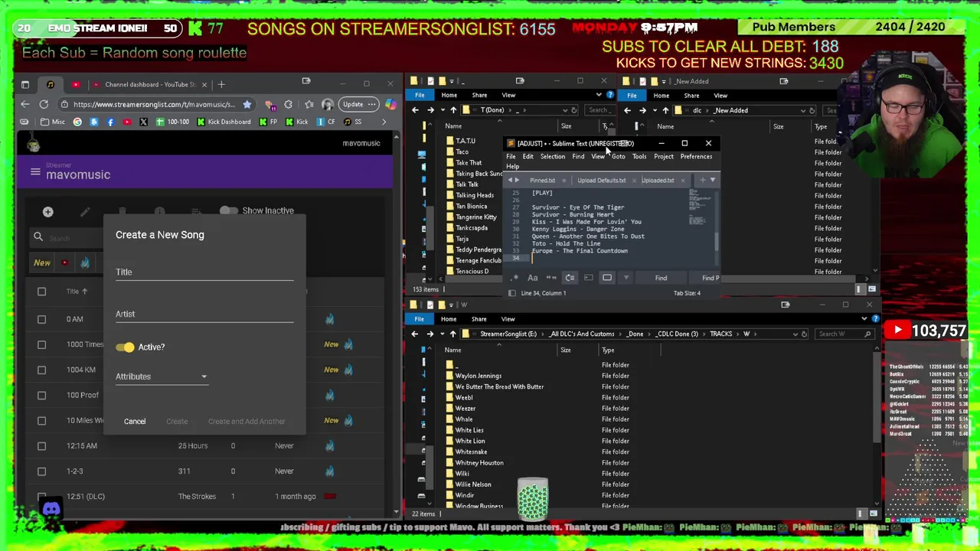Screen dimensions: 980x551
Task: Expand address dropdown in T (Done) explorer
Action: pyautogui.click(x=565, y=110)
